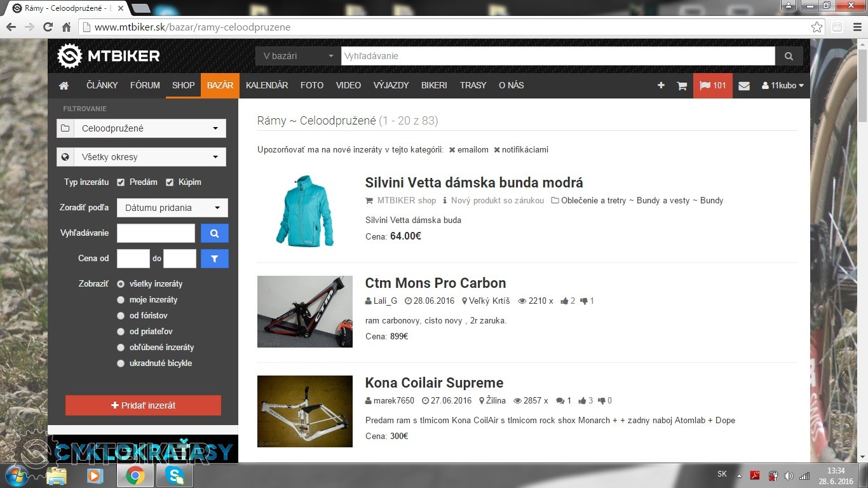Open the KALENDÁR menu item

[x=267, y=85]
